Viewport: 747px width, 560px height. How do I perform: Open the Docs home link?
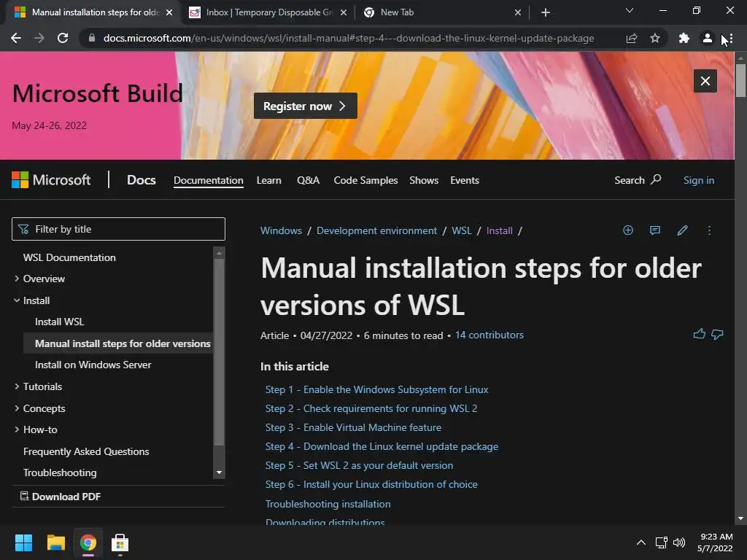[x=141, y=180]
